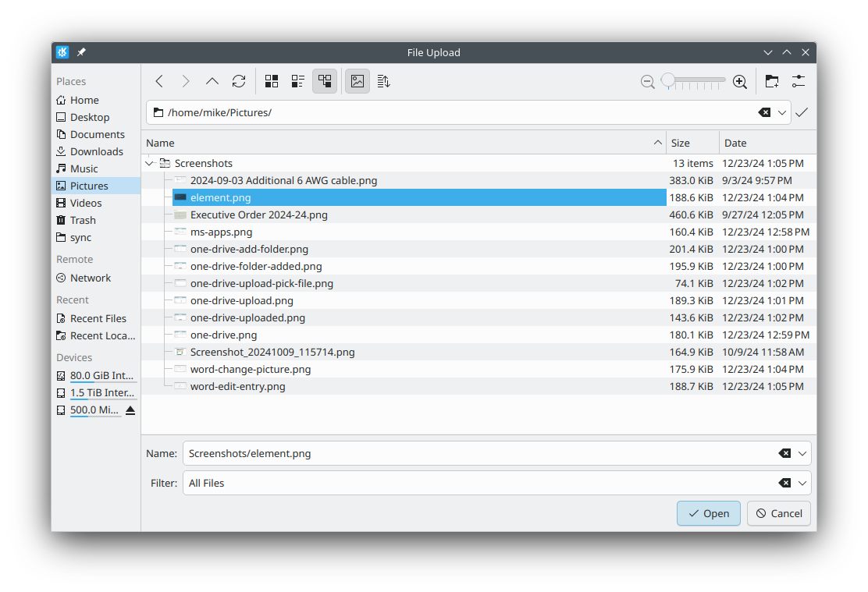This screenshot has height=592, width=868.
Task: Select Executive Order 2024-24.png
Action: (x=478, y=214)
